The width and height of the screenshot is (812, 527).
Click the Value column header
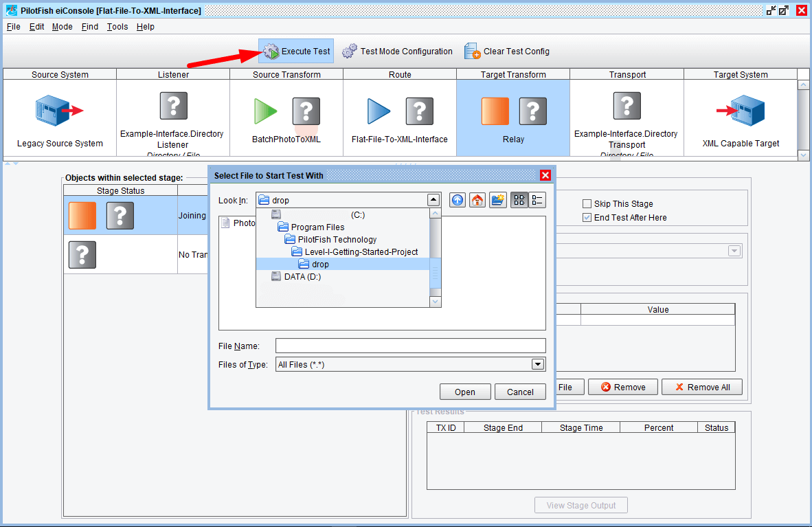[x=657, y=309]
